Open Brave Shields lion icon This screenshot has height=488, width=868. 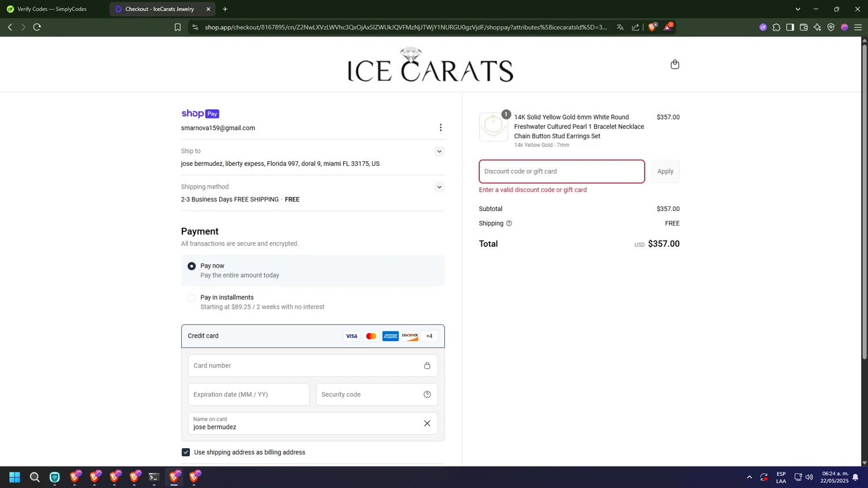[x=653, y=27]
